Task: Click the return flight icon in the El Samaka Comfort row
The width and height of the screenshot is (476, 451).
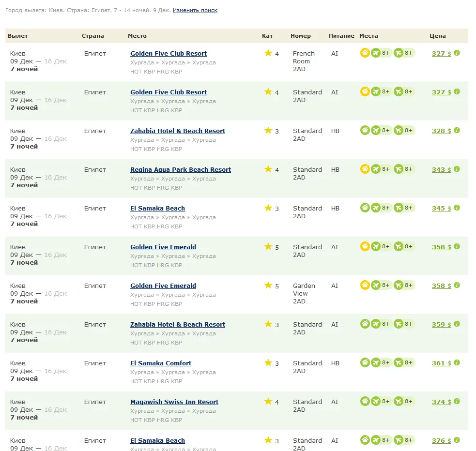Action: point(399,362)
